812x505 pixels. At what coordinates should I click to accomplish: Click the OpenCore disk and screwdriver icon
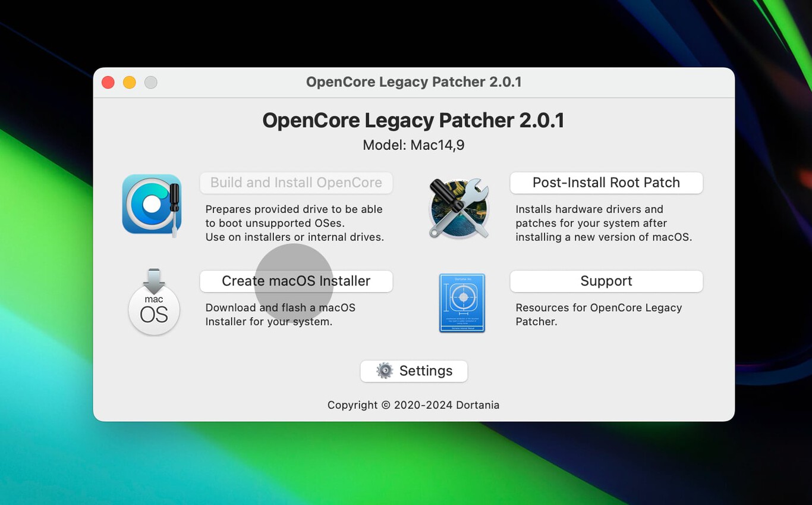click(152, 205)
